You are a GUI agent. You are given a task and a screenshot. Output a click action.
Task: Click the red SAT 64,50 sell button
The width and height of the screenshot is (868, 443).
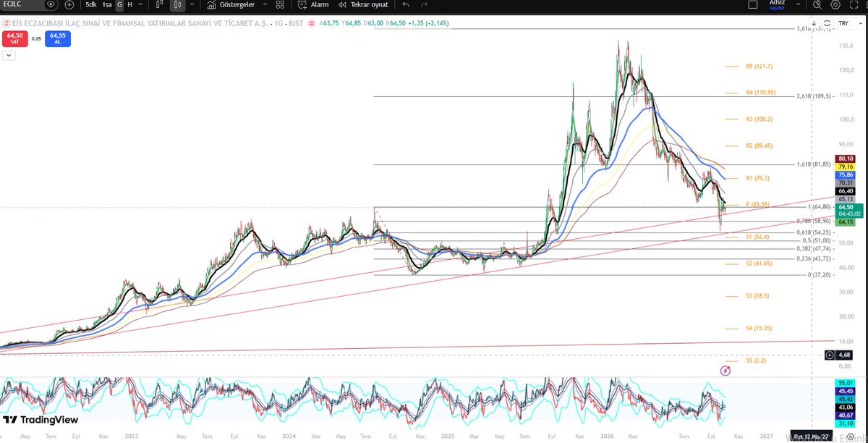pos(15,38)
